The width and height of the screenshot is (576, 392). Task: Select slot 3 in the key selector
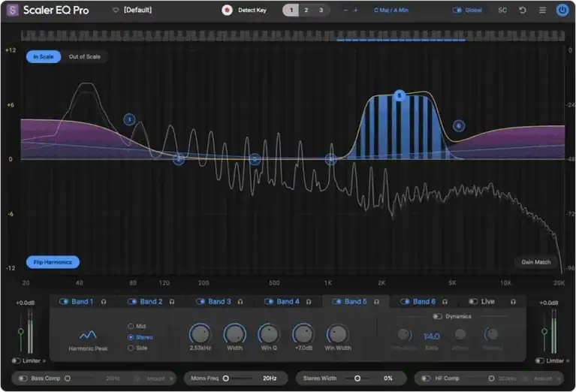click(321, 11)
